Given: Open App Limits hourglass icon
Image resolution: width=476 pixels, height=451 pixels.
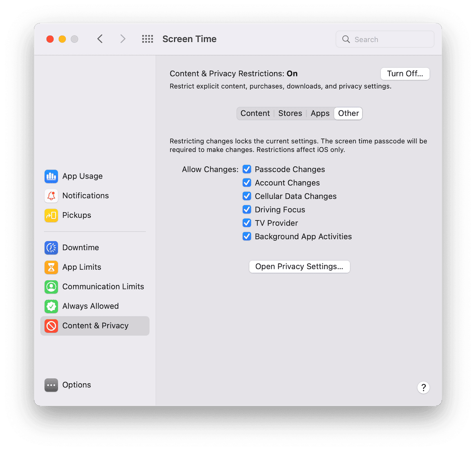Looking at the screenshot, I should click(51, 267).
